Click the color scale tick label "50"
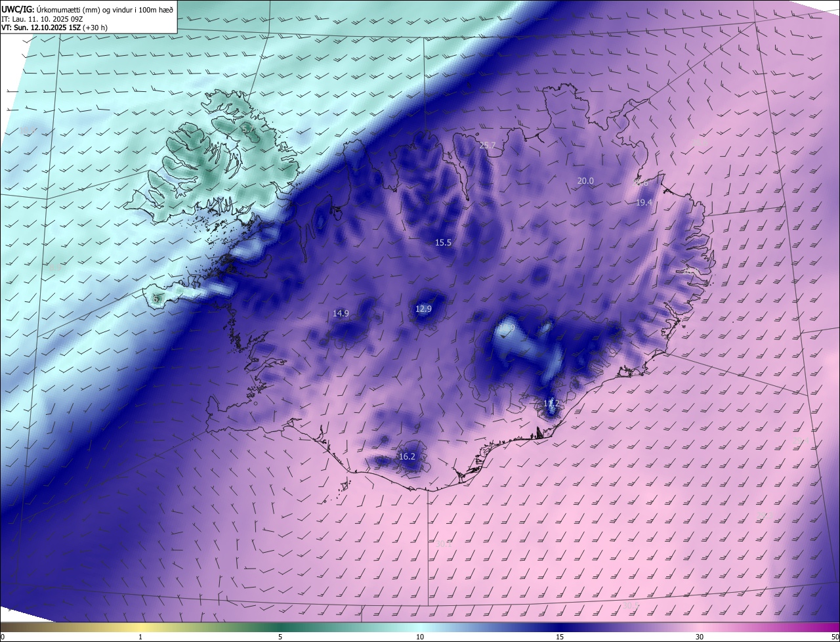Image resolution: width=840 pixels, height=642 pixels. (835, 637)
